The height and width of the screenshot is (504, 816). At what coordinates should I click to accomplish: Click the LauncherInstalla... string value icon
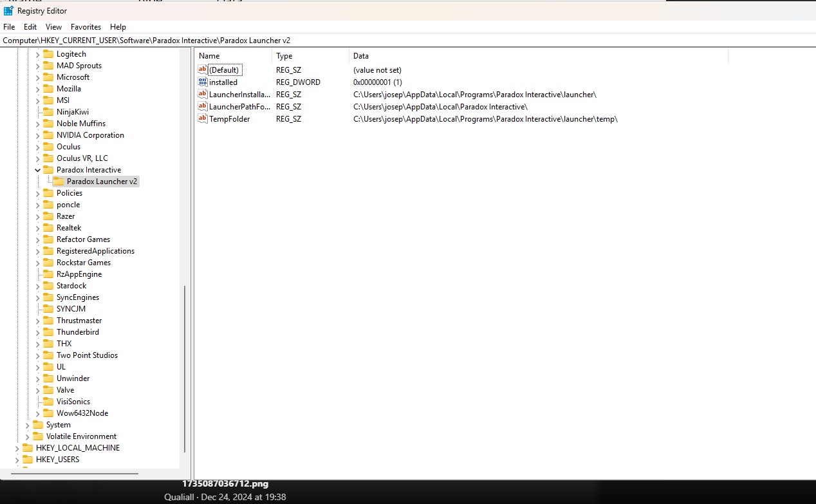(x=203, y=94)
